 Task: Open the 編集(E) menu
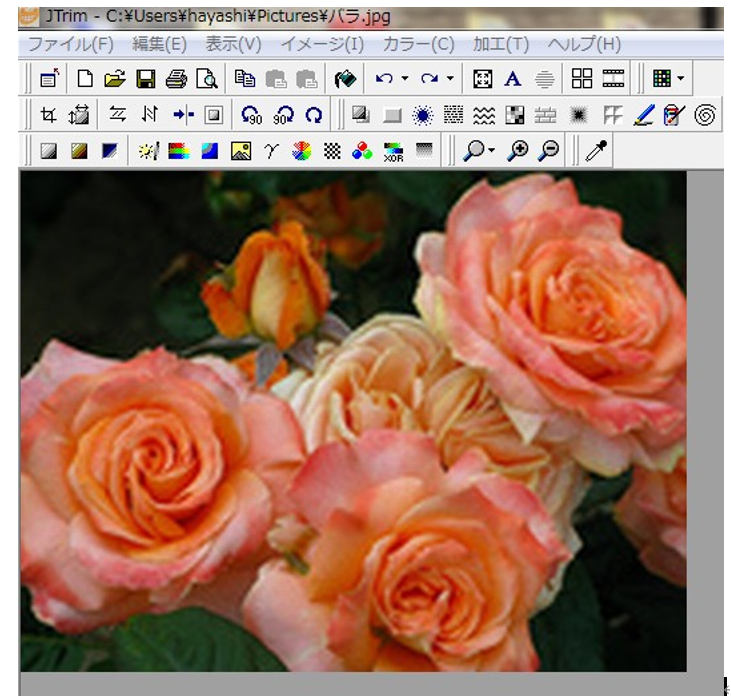pos(159,45)
